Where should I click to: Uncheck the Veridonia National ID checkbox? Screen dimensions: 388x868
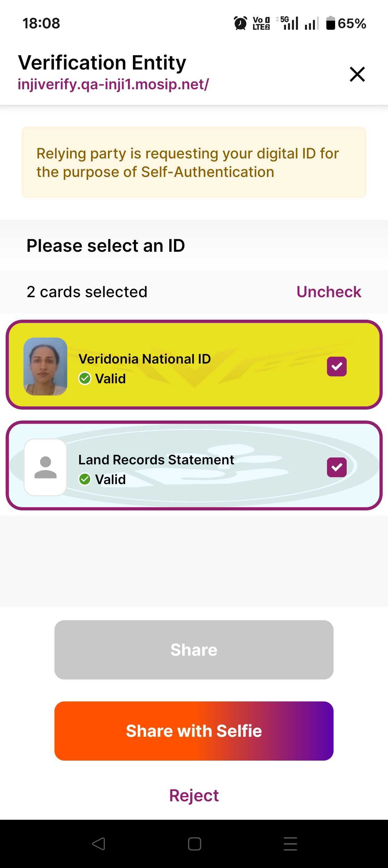(x=336, y=366)
